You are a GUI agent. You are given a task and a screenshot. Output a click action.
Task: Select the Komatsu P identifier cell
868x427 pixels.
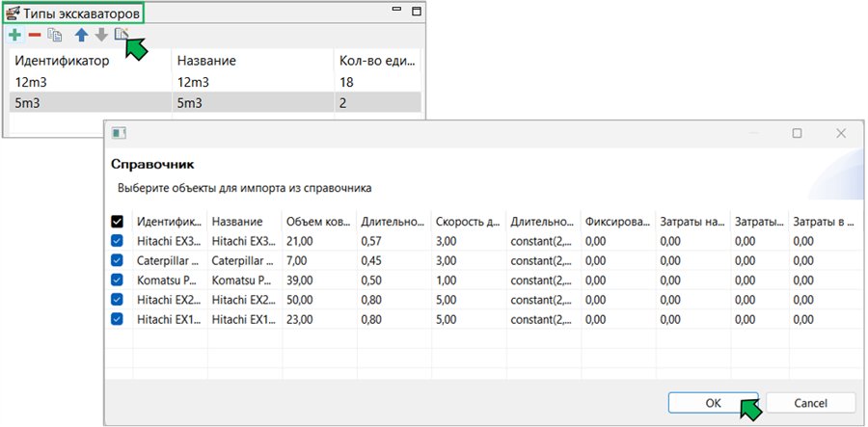click(170, 280)
